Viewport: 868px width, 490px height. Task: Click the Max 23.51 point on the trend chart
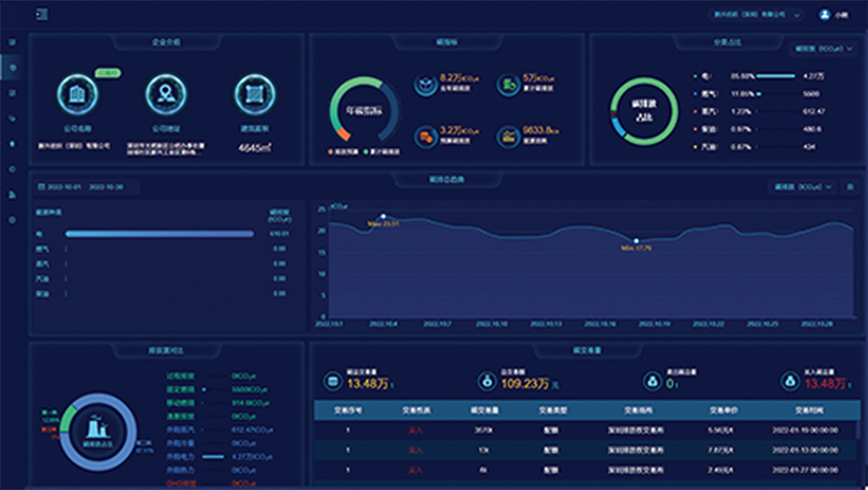pyautogui.click(x=383, y=216)
